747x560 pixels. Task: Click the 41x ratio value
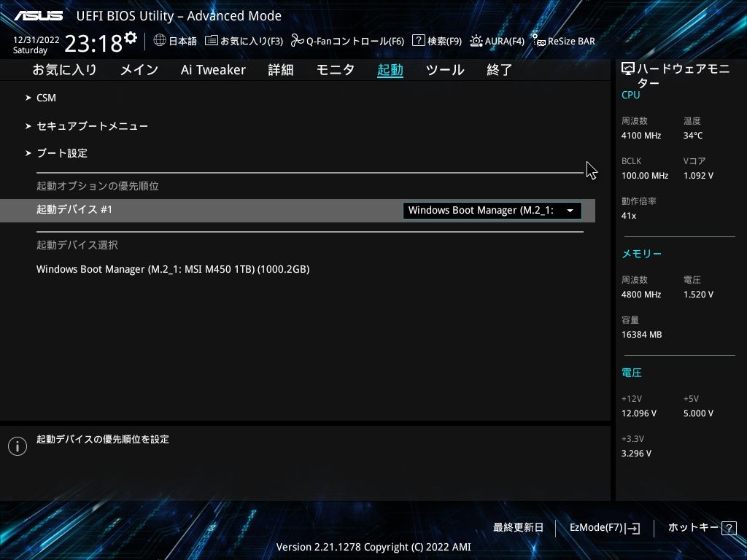coord(628,216)
